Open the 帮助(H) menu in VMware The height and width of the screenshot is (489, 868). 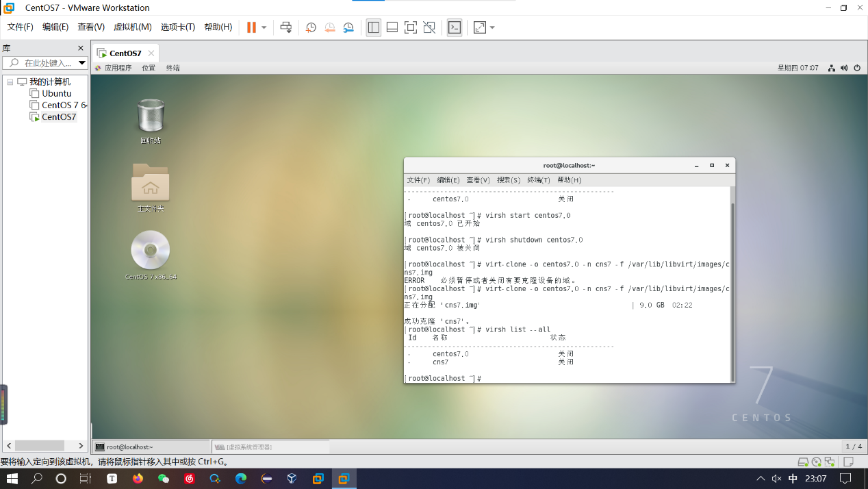pyautogui.click(x=218, y=27)
